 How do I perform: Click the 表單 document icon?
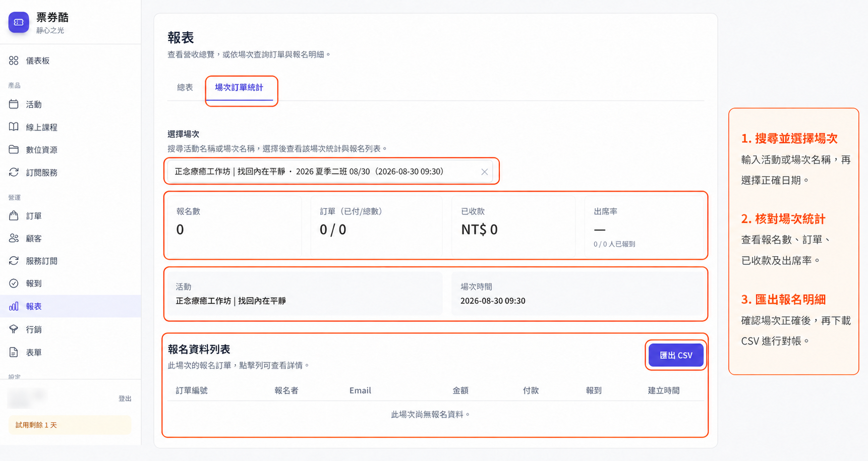14,352
